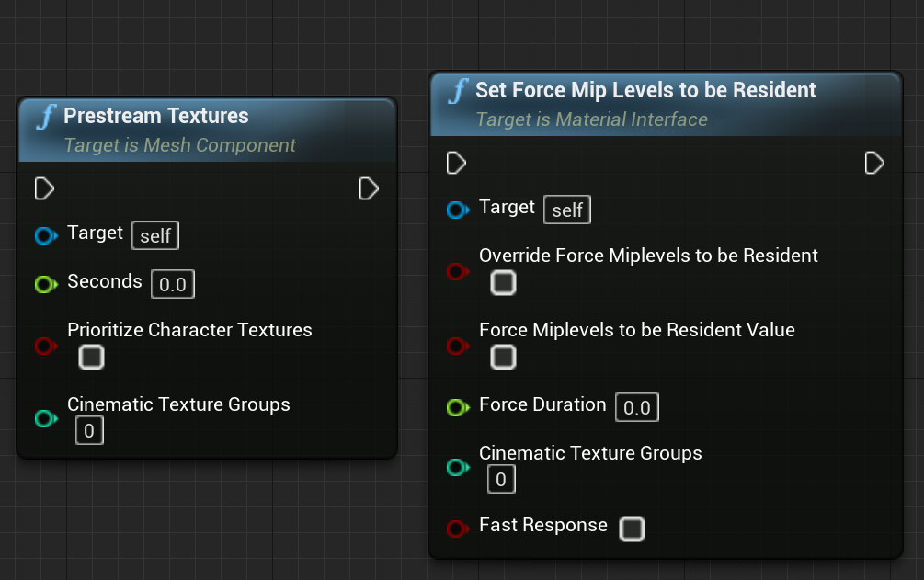Click the exec input pin on Prestream Textures
924x580 pixels.
click(43, 188)
